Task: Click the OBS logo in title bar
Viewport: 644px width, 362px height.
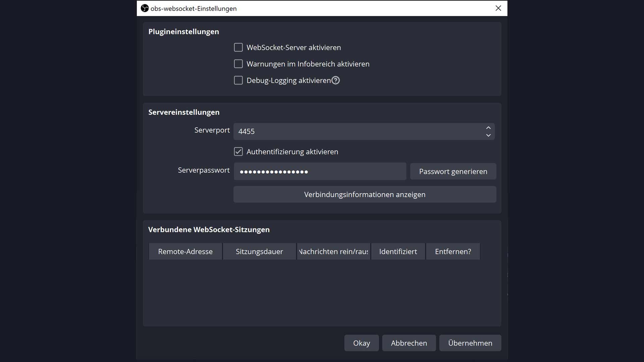Action: coord(145,8)
